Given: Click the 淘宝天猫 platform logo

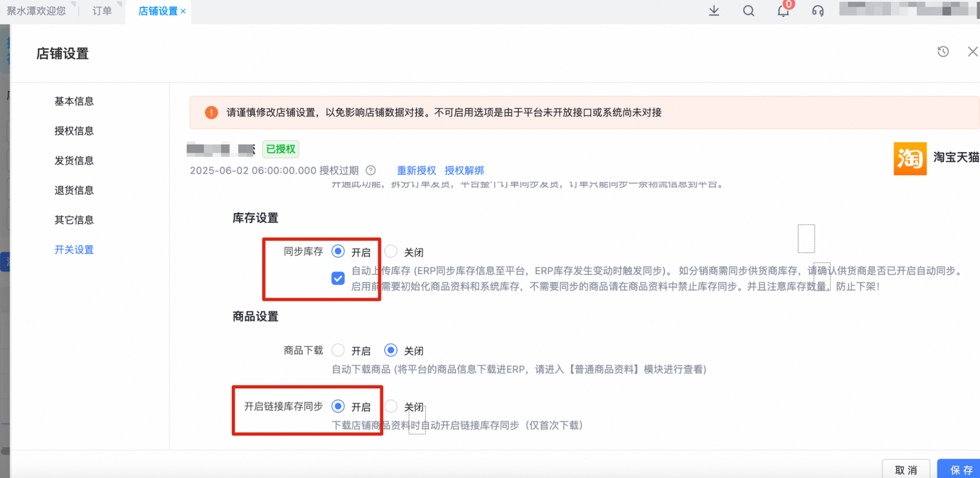Looking at the screenshot, I should point(910,159).
